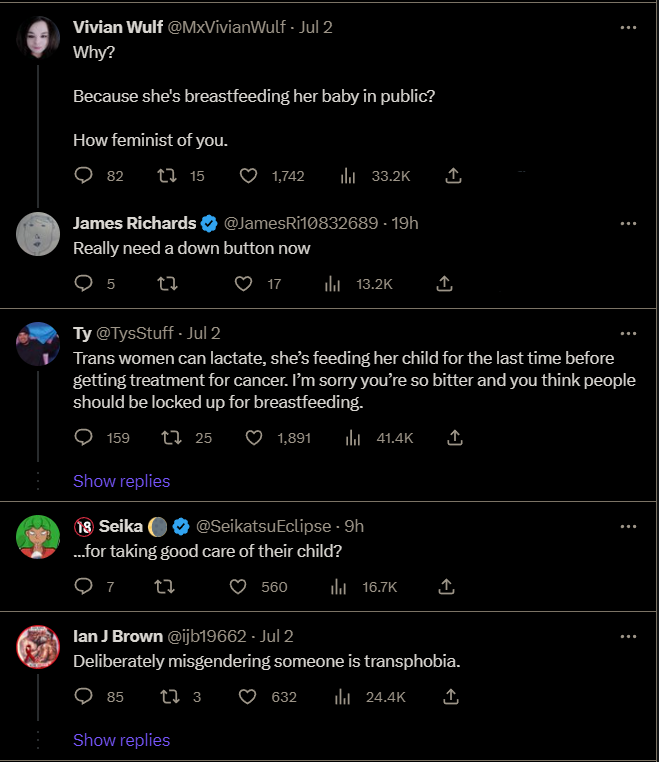View analytics showing 41.4K on Ty's tweet
The width and height of the screenshot is (659, 762).
pos(379,438)
